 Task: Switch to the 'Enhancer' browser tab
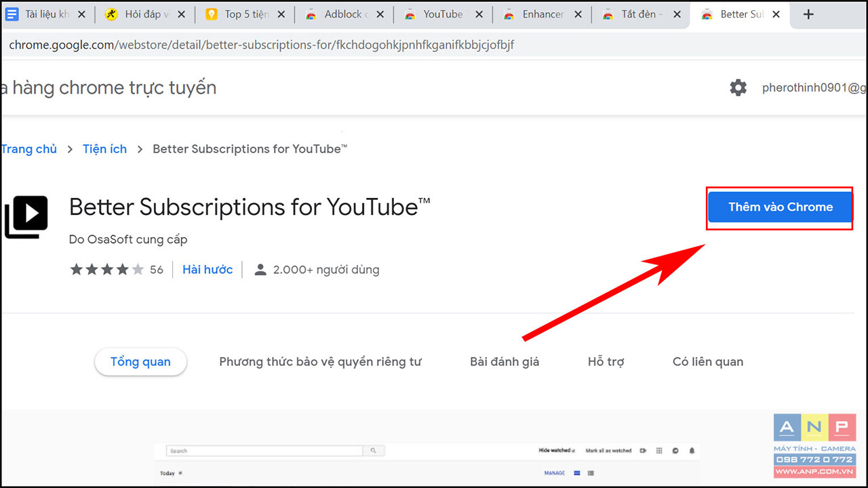pos(542,14)
